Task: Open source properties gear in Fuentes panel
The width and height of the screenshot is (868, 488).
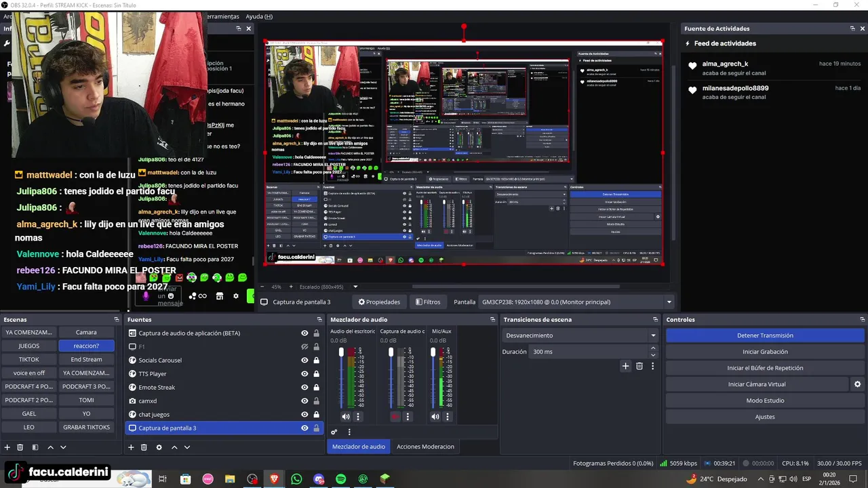Action: 159,447
